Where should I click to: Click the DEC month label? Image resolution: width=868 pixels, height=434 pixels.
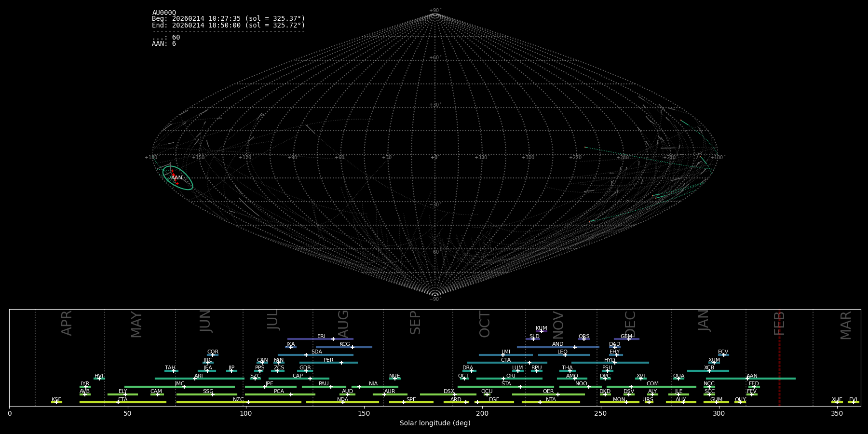click(630, 325)
